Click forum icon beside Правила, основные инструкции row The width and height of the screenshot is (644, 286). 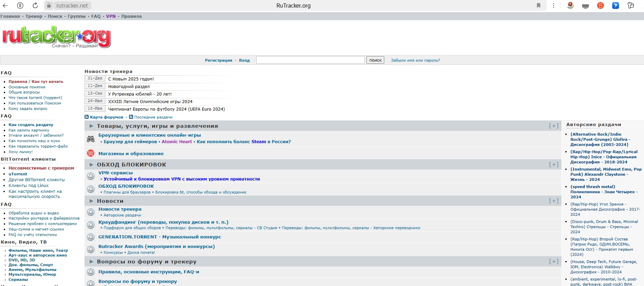[x=91, y=272]
